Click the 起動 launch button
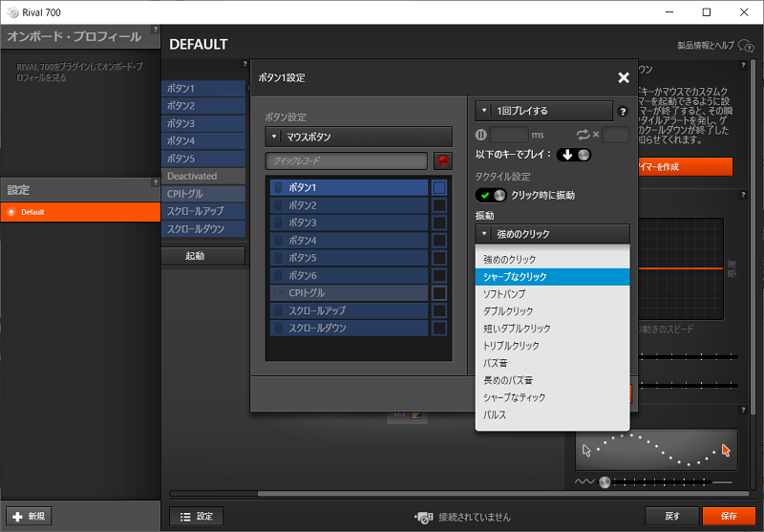The width and height of the screenshot is (764, 532). tap(203, 256)
